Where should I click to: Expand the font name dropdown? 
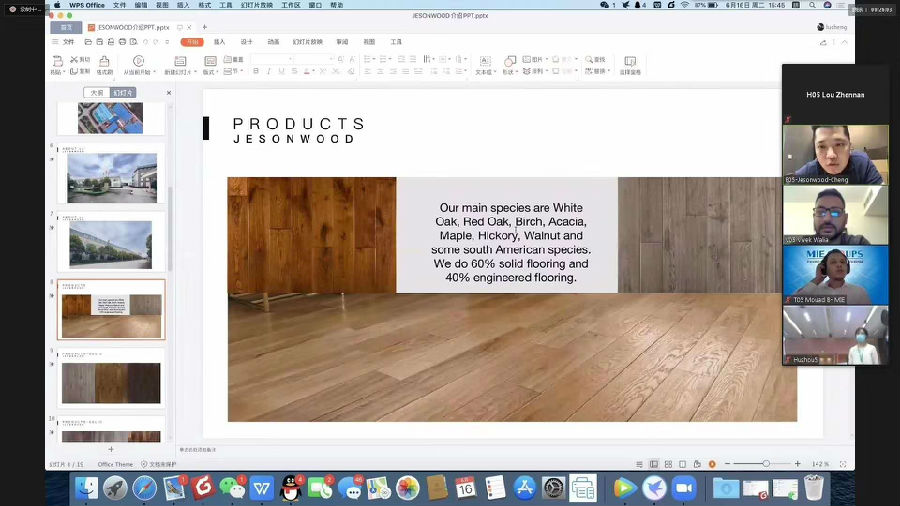(291, 60)
